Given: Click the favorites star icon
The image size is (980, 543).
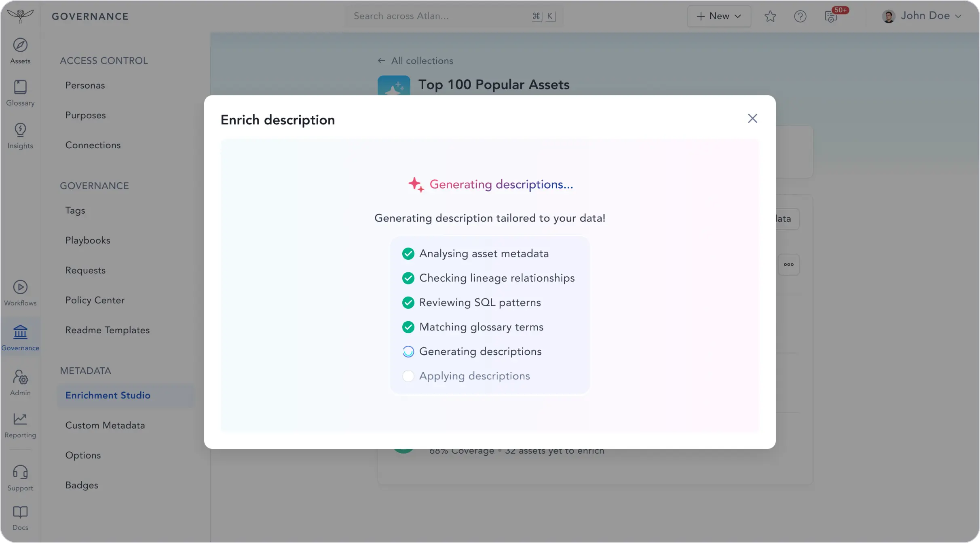Looking at the screenshot, I should point(770,16).
